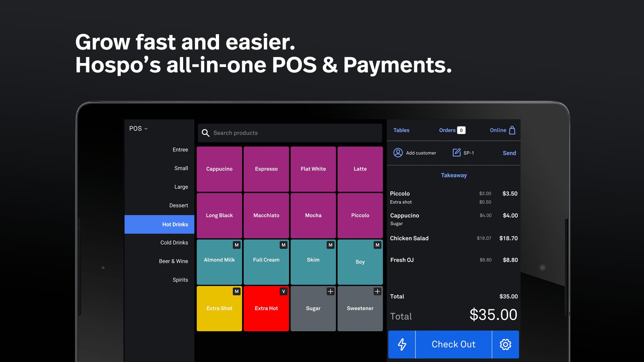
Task: Tap the lightning quick-pay icon
Action: coord(402,344)
